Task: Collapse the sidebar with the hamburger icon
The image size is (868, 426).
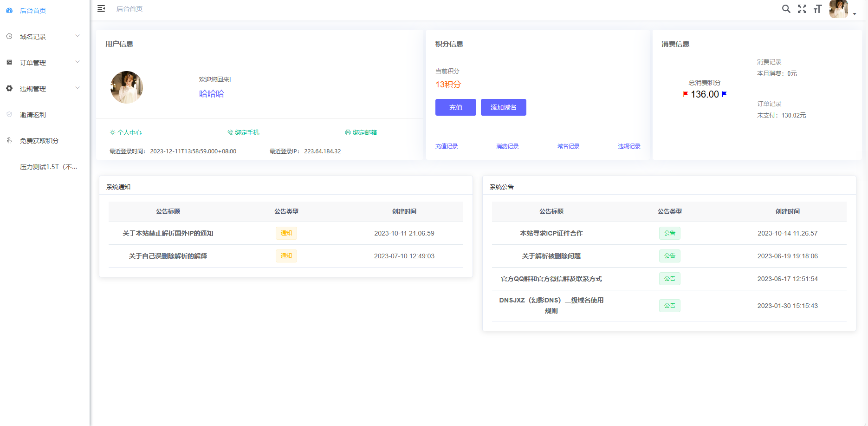Action: 101,8
